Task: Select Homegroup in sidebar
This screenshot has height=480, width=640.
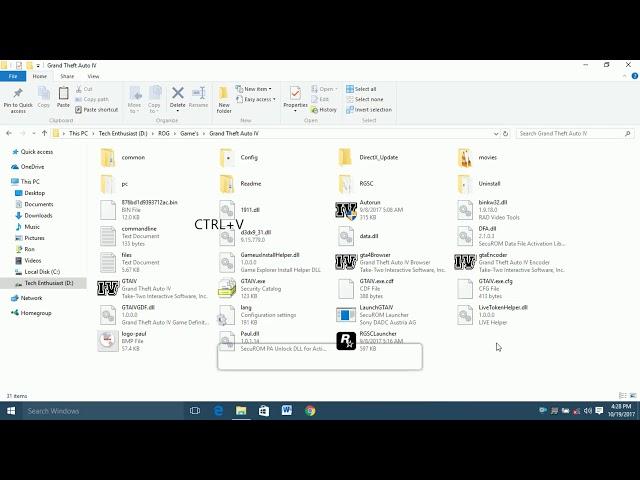Action: 36,313
